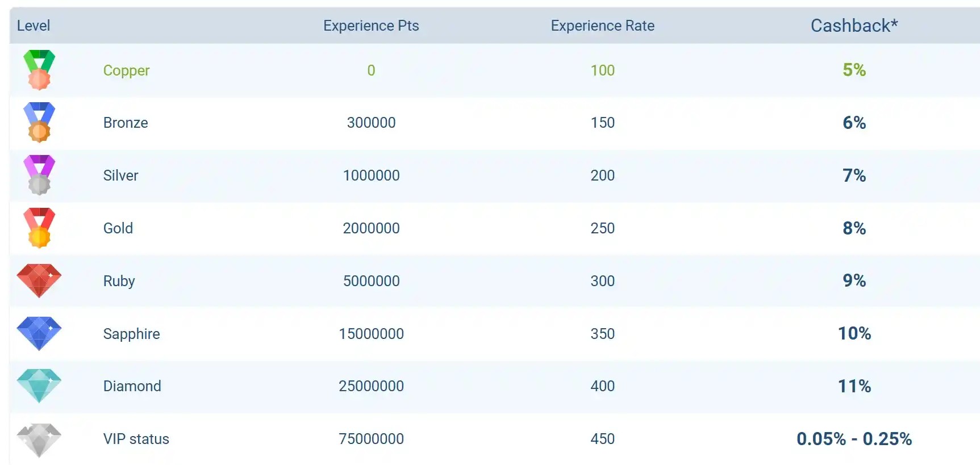This screenshot has width=980, height=465.
Task: Click the 0.05% - 0.25% cashback value
Action: [854, 439]
